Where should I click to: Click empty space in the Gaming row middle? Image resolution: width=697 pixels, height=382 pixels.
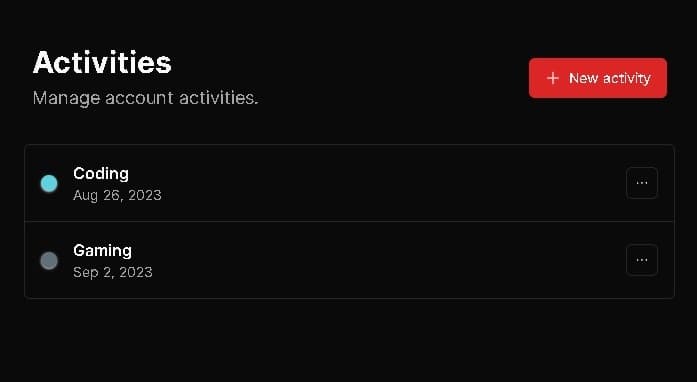tap(378, 260)
